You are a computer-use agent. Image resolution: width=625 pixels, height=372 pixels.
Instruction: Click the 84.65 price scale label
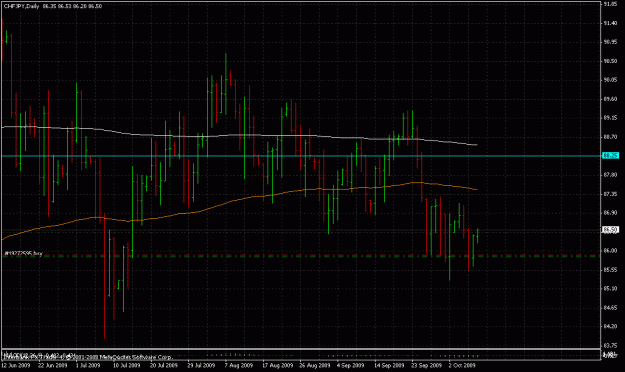pyautogui.click(x=610, y=307)
